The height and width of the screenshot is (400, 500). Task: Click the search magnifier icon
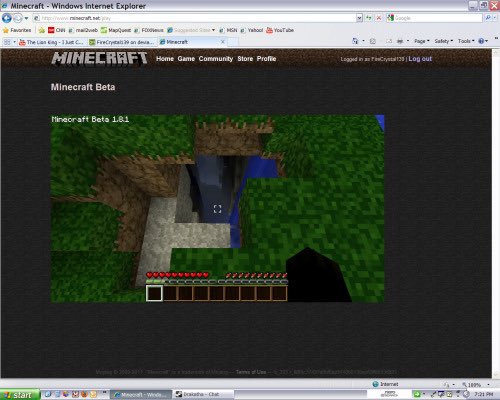pos(488,18)
